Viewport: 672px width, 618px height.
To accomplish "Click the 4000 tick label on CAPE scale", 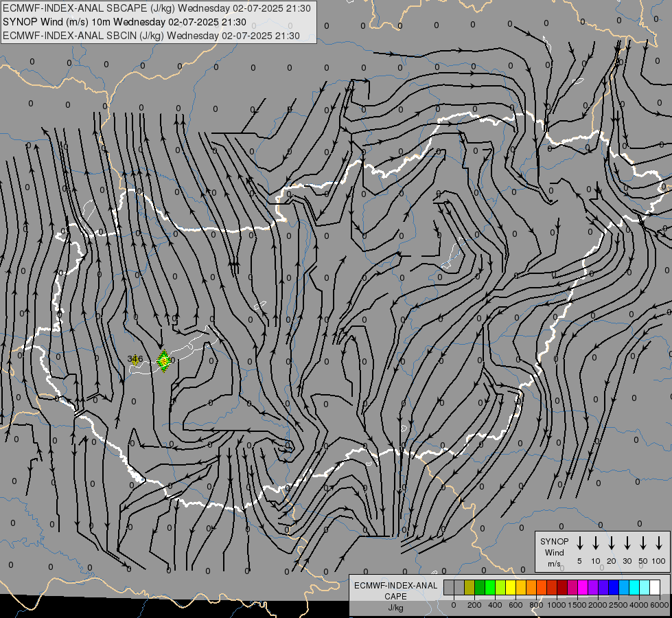I will coord(640,605).
